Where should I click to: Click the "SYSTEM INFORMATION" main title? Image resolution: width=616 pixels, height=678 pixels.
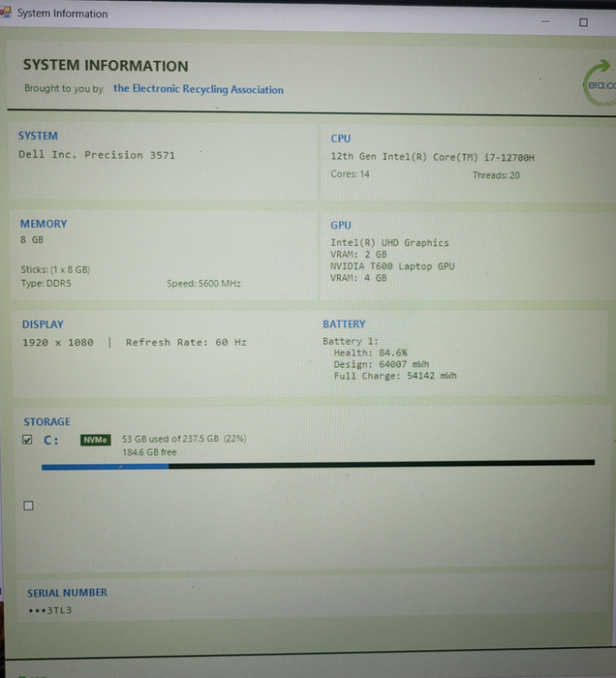(x=106, y=65)
